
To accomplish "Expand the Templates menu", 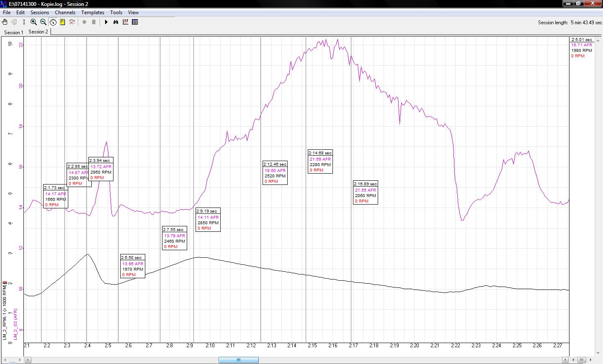I will [x=93, y=13].
